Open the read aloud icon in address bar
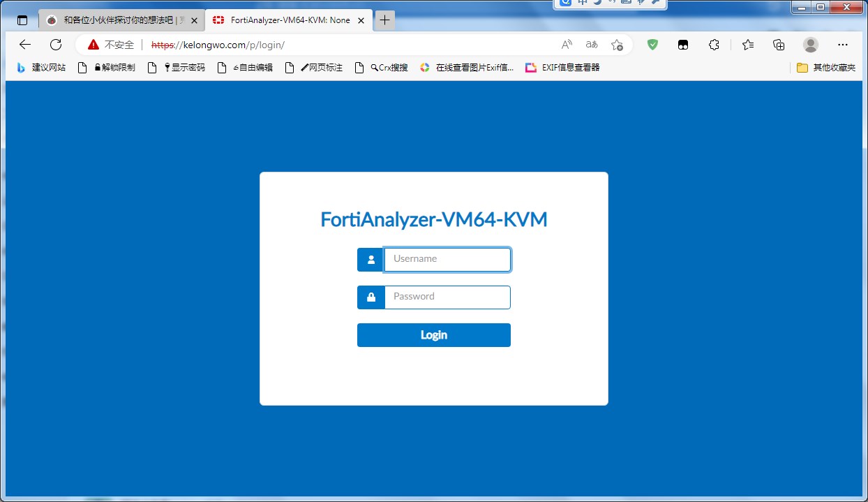Screen dimensions: 868x502 tap(567, 45)
